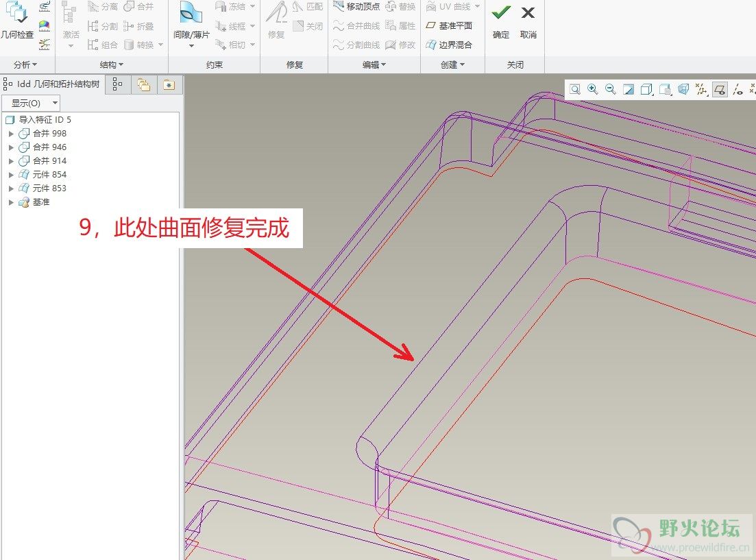Screen dimensions: 756x560
Task: Click the Zoom In magnifier icon
Action: [x=593, y=89]
